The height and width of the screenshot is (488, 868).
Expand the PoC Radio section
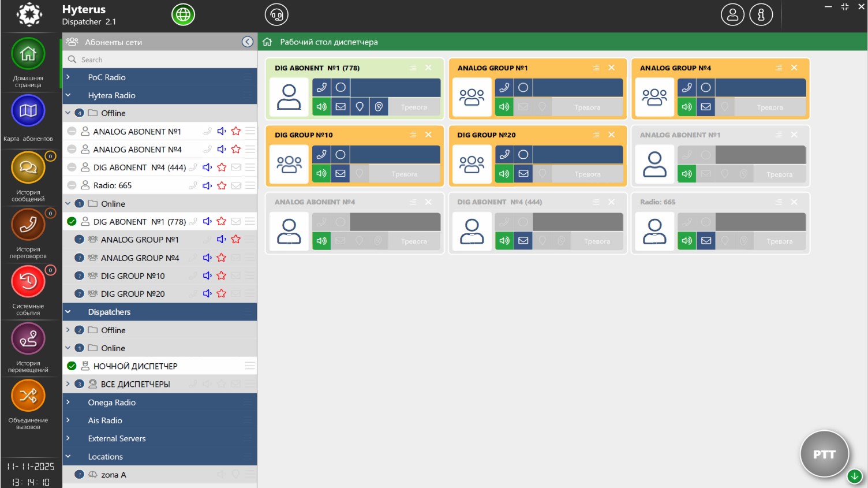[68, 77]
